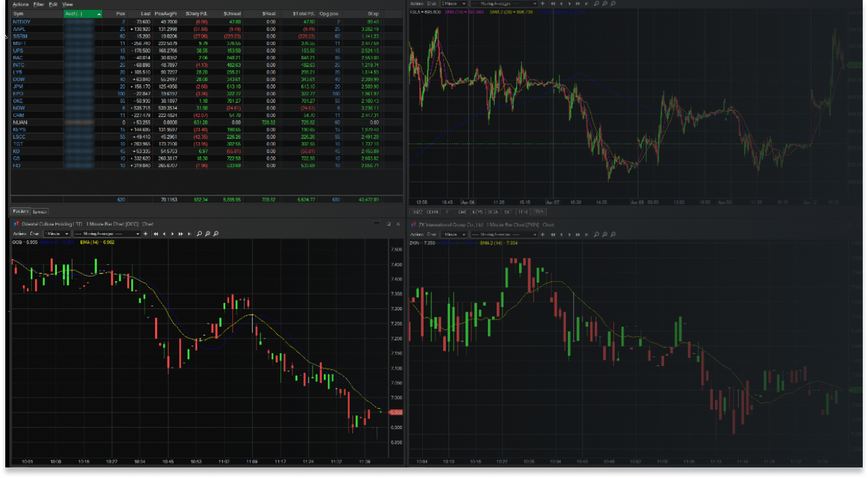Fast forward the OCG chart

pos(181,234)
